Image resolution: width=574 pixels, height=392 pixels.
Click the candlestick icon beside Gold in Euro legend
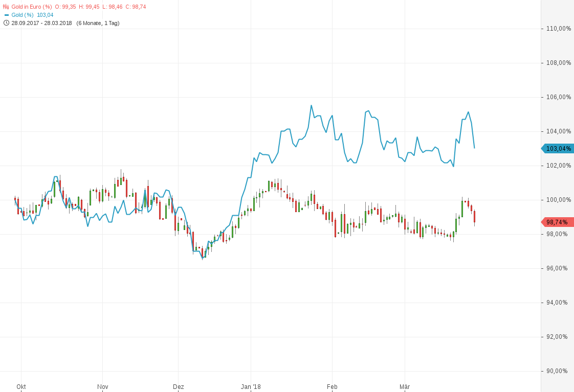(6, 7)
